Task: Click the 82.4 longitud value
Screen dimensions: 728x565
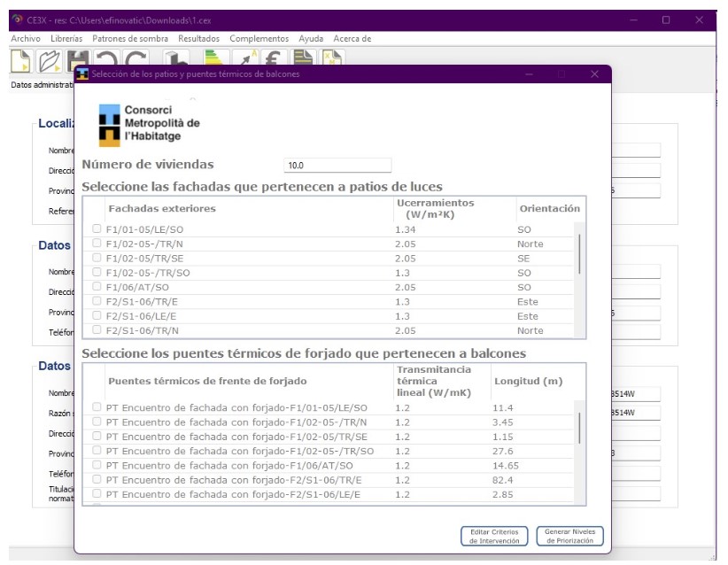Action: tap(502, 480)
